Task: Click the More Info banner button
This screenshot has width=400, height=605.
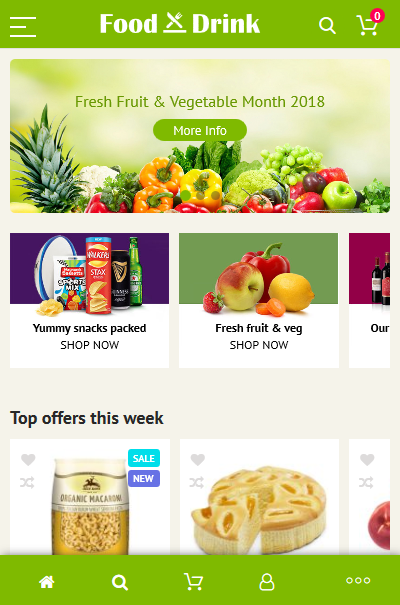Action: [x=200, y=130]
